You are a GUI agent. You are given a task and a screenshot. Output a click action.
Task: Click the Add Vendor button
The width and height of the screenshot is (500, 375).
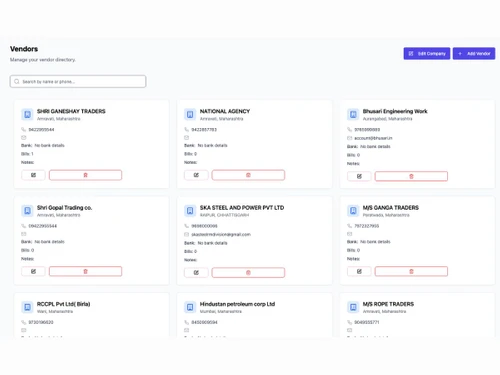(x=474, y=53)
